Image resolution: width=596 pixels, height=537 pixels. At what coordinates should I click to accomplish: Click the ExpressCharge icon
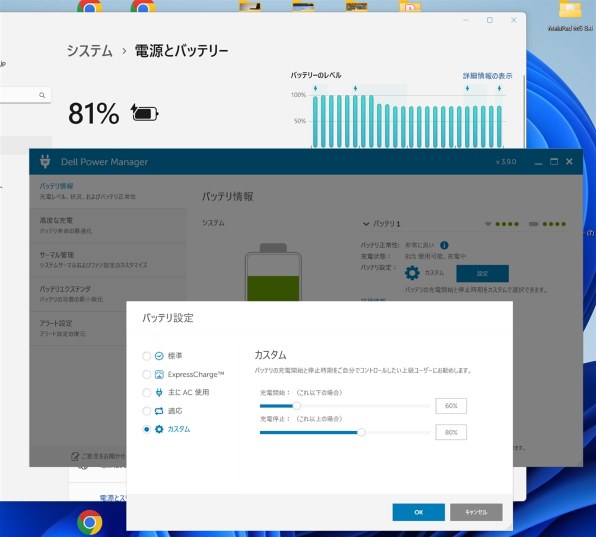click(159, 374)
